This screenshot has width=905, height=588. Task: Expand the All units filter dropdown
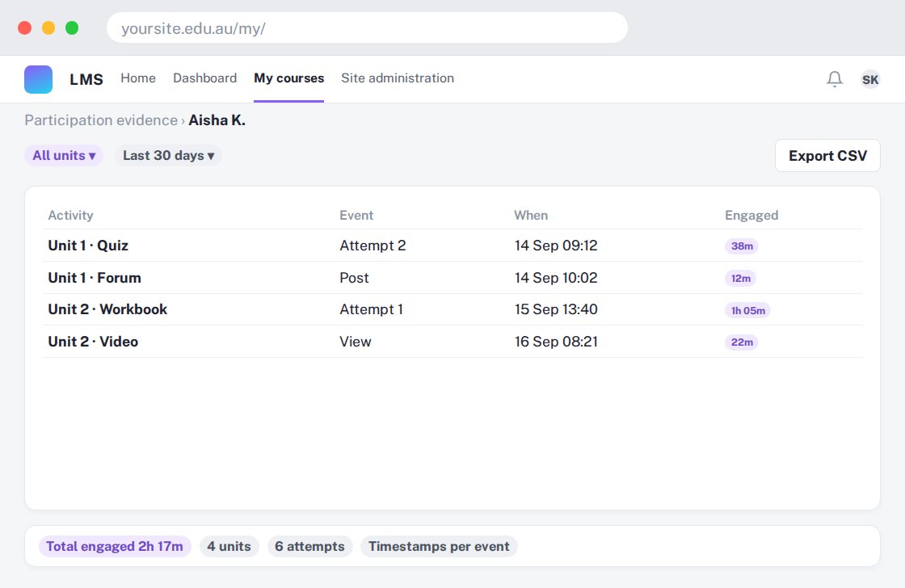click(64, 155)
